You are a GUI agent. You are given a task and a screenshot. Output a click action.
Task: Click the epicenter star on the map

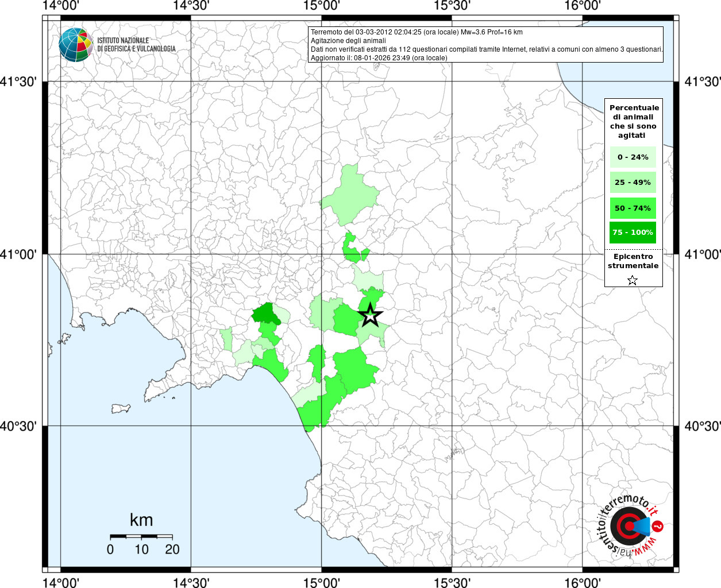pyautogui.click(x=371, y=315)
